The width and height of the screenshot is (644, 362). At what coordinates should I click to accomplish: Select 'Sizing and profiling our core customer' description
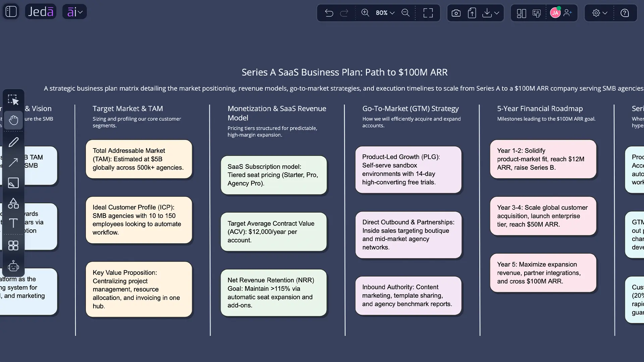pyautogui.click(x=137, y=122)
